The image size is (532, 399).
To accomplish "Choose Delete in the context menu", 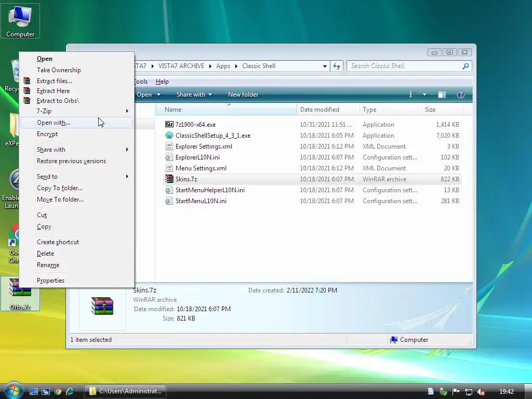I will click(x=76, y=254).
